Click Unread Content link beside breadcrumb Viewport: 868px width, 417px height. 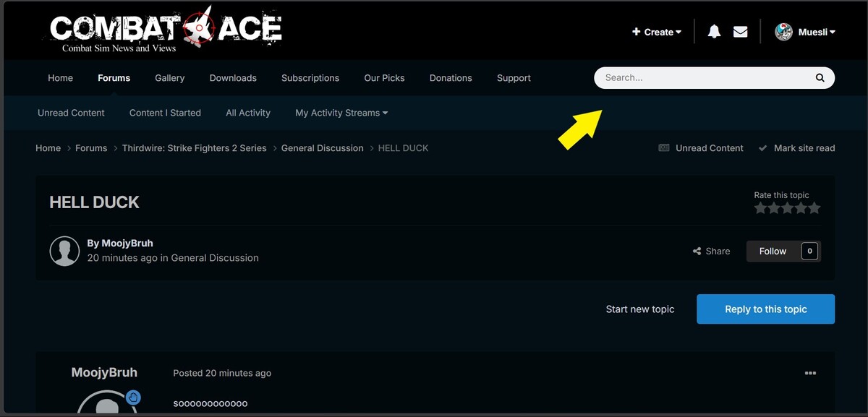coord(710,148)
